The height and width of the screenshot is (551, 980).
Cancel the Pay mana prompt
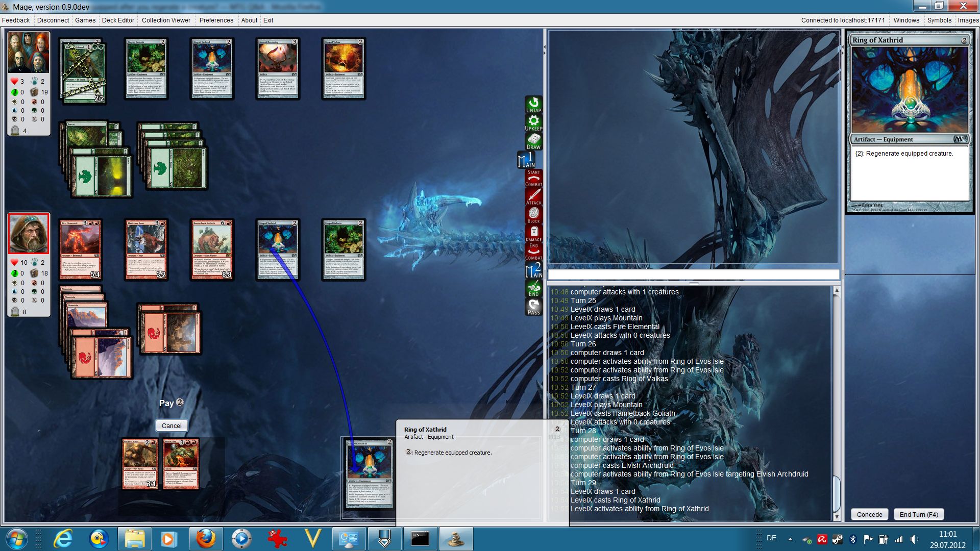click(x=171, y=425)
